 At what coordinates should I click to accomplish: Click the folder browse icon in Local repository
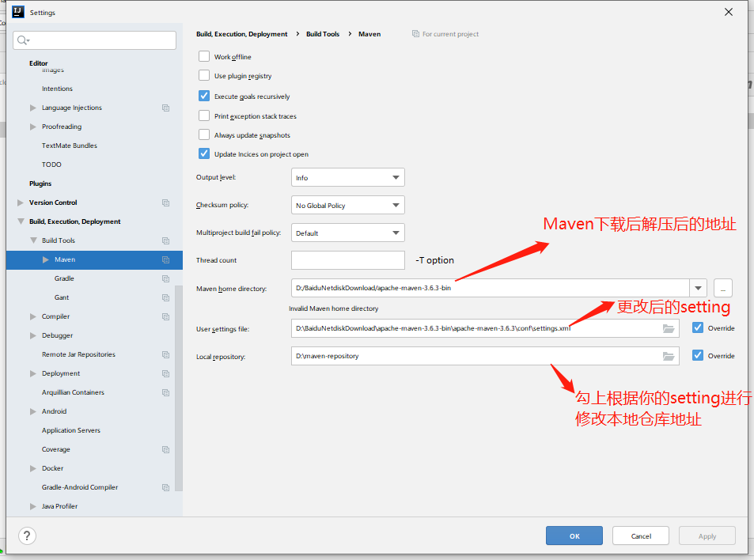[669, 356]
